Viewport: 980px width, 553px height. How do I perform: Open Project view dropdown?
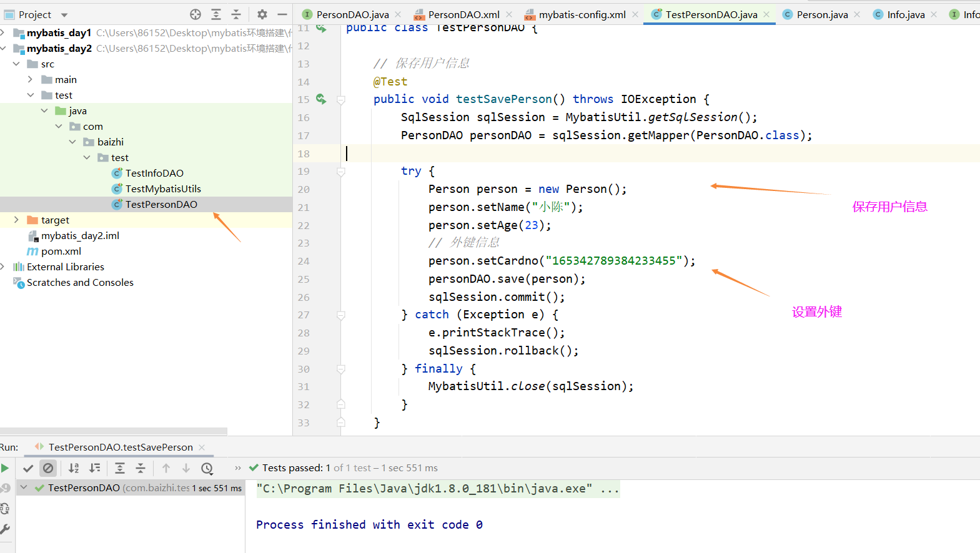64,14
